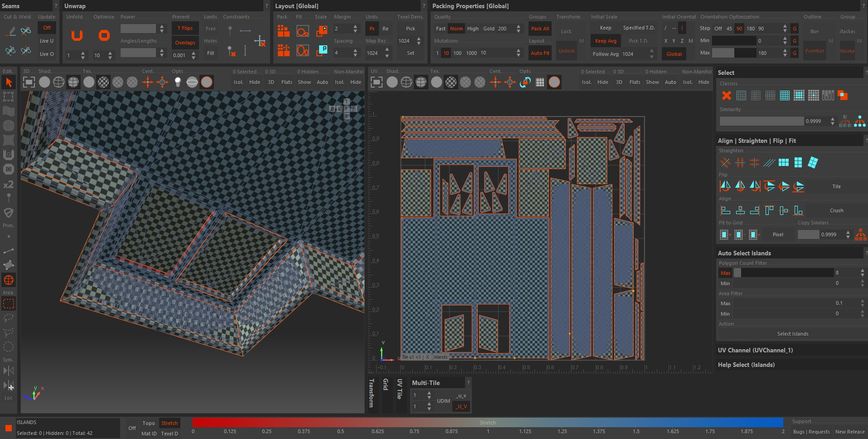This screenshot has width=868, height=439.
Task: Select the Islands rectangle selection mode icon
Action: pyautogui.click(x=9, y=303)
